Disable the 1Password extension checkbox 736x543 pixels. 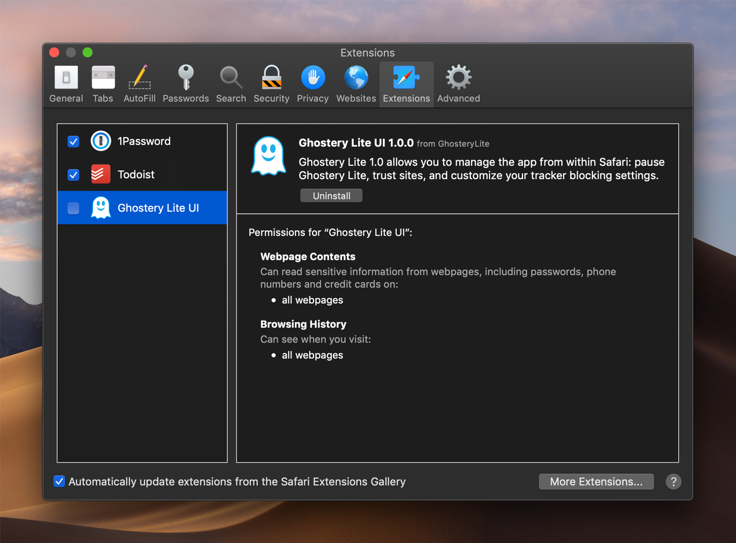73,141
